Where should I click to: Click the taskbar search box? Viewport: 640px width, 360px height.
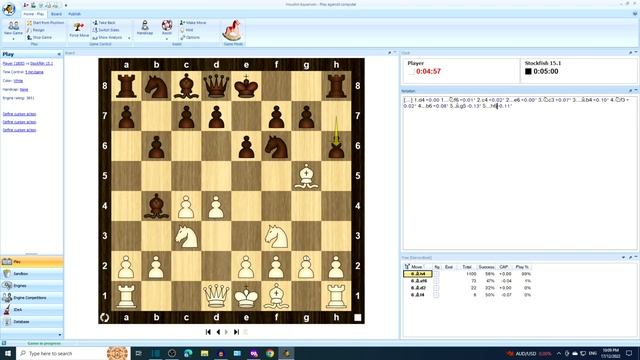pyautogui.click(x=72, y=353)
